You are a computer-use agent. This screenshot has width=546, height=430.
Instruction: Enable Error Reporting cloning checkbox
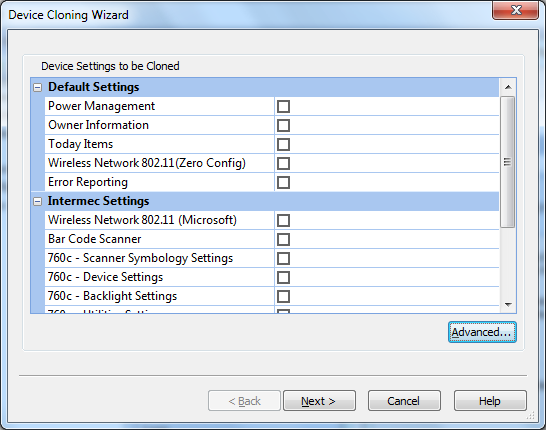coord(283,182)
